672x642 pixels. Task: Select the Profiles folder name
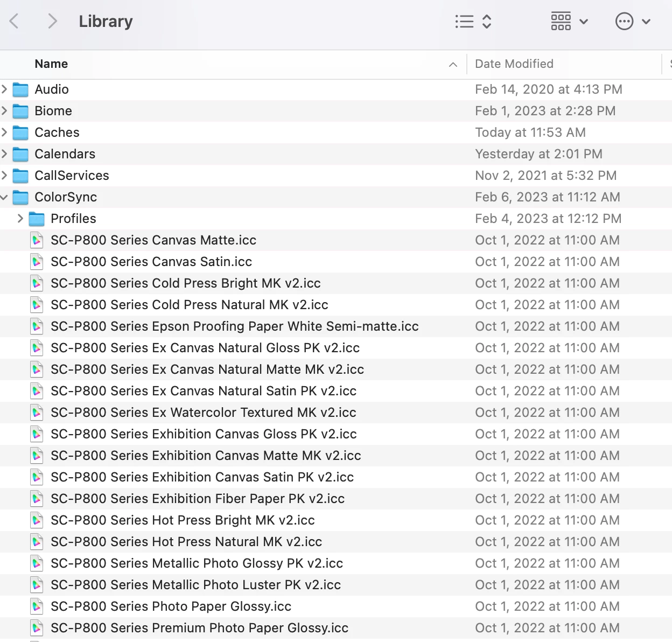pos(73,219)
